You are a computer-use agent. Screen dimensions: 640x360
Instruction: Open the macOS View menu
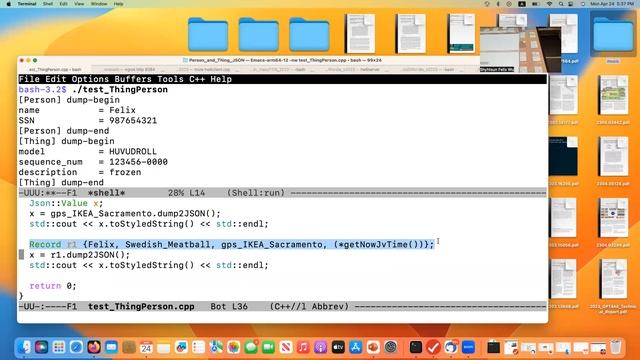pyautogui.click(x=79, y=4)
